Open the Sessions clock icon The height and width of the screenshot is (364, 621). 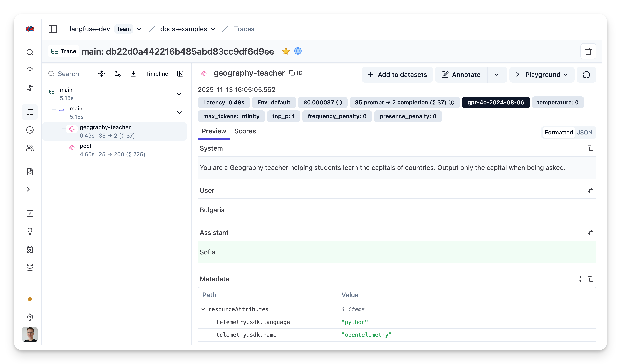pyautogui.click(x=30, y=130)
